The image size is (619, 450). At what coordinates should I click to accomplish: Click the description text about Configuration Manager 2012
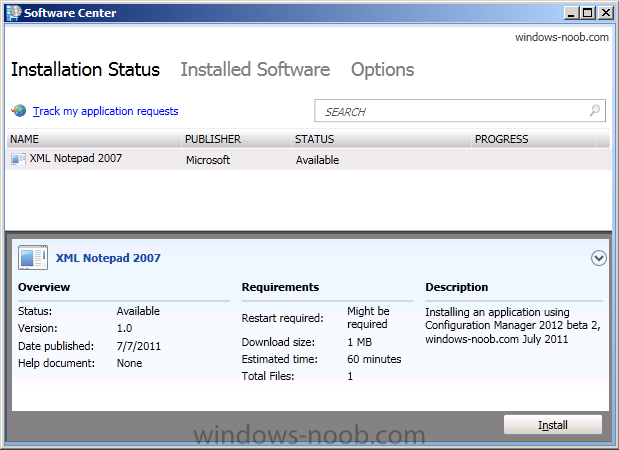pos(513,326)
